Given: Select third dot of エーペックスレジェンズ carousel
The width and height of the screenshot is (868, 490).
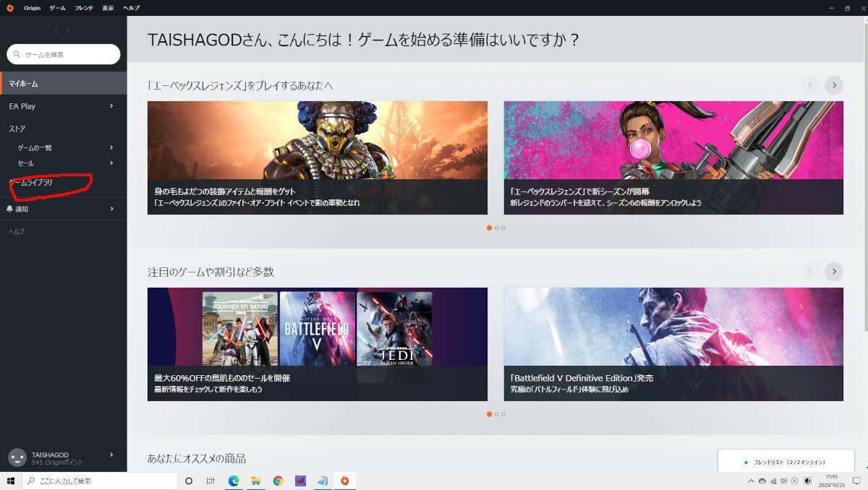Looking at the screenshot, I should coord(503,228).
